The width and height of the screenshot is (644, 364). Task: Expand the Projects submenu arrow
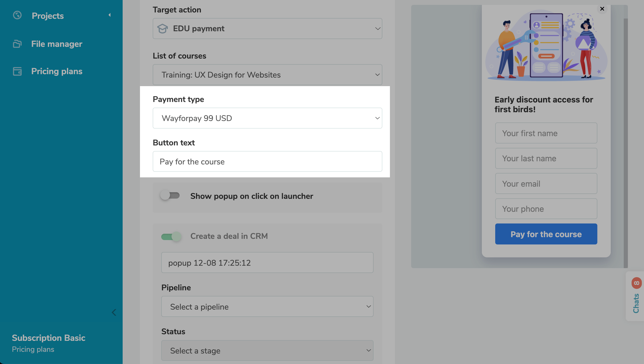[x=109, y=15]
